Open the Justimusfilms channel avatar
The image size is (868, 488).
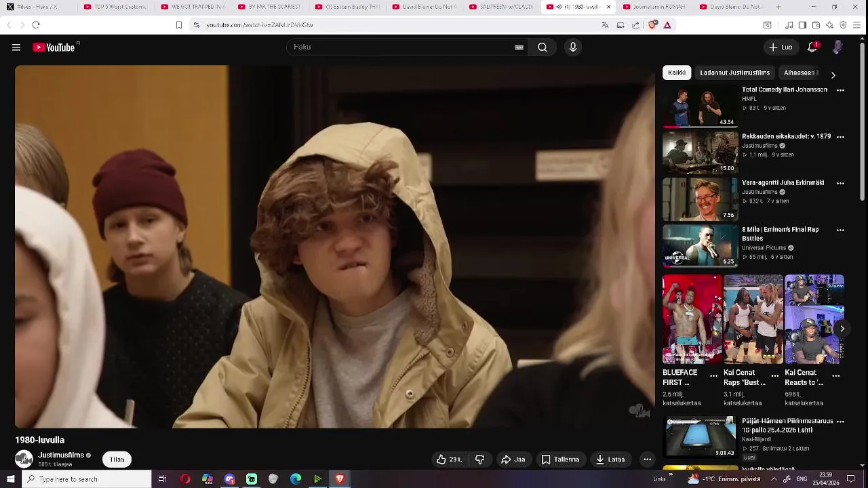point(24,460)
